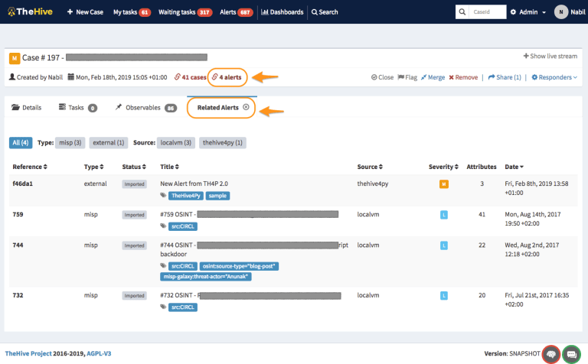Open the Admin dropdown menu
This screenshot has width=588, height=364.
click(527, 12)
